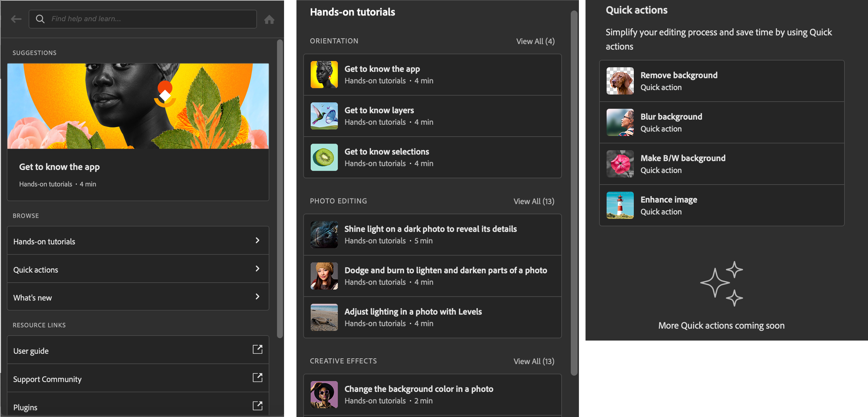Open User guide external link icon
This screenshot has width=868, height=417.
pyautogui.click(x=257, y=349)
